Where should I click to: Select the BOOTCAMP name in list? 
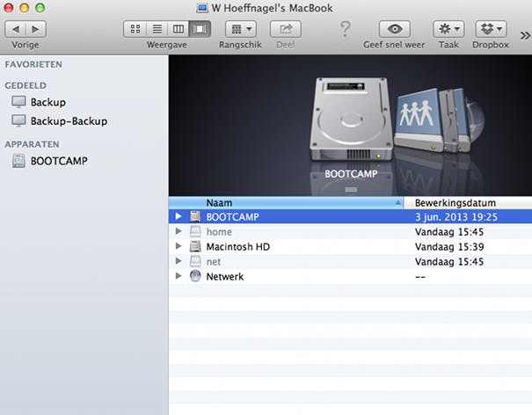(x=233, y=217)
